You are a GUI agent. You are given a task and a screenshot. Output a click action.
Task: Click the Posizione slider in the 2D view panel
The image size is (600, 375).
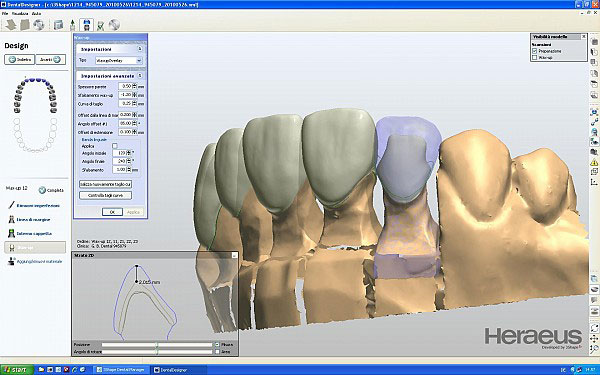(157, 345)
